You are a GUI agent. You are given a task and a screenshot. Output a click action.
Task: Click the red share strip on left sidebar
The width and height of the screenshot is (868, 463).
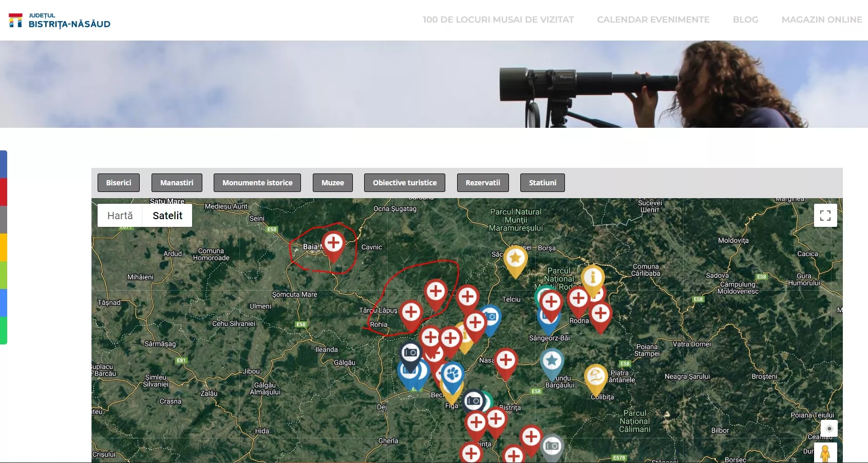tap(4, 192)
